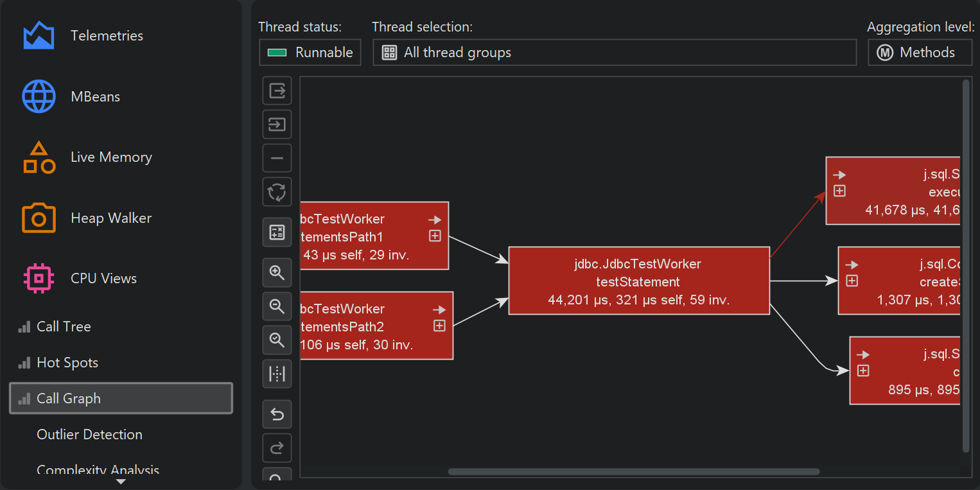Viewport: 980px width, 490px height.
Task: Click the MBeans globe icon
Action: (39, 97)
